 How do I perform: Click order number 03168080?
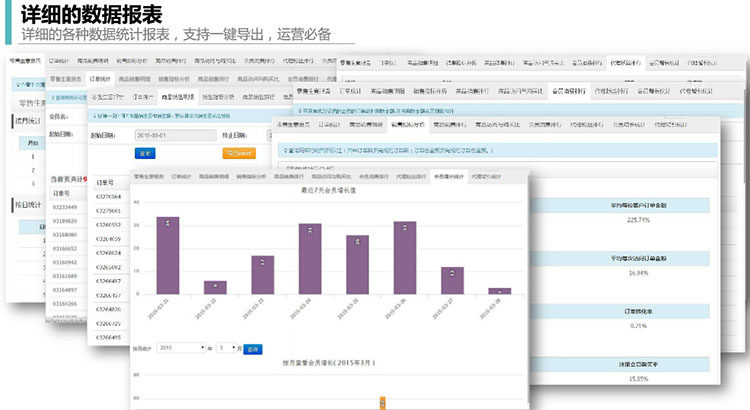[65, 235]
